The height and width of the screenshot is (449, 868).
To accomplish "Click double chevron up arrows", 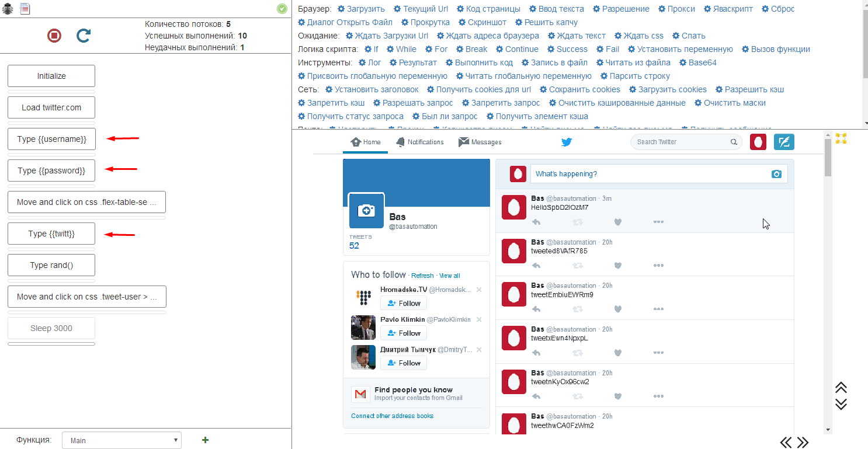I will [x=841, y=388].
